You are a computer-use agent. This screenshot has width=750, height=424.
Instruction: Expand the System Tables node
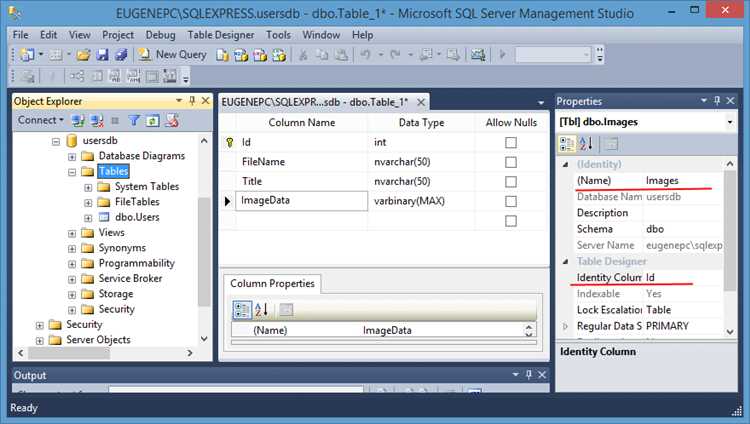point(88,188)
